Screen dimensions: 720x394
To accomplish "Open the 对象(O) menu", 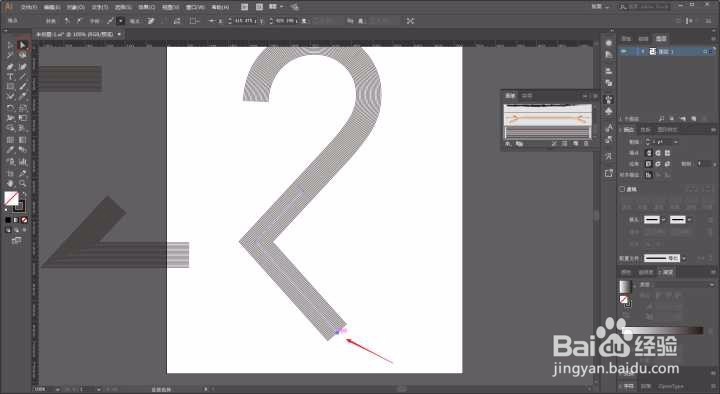I will (76, 7).
